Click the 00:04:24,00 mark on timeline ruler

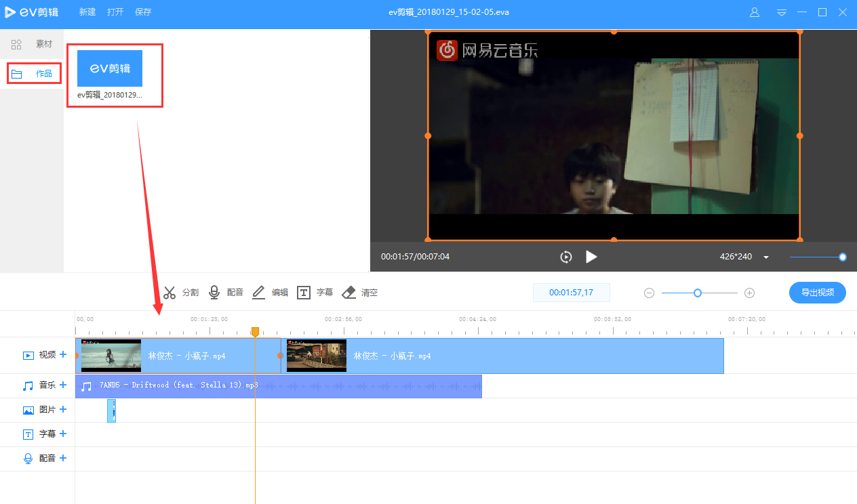click(477, 319)
